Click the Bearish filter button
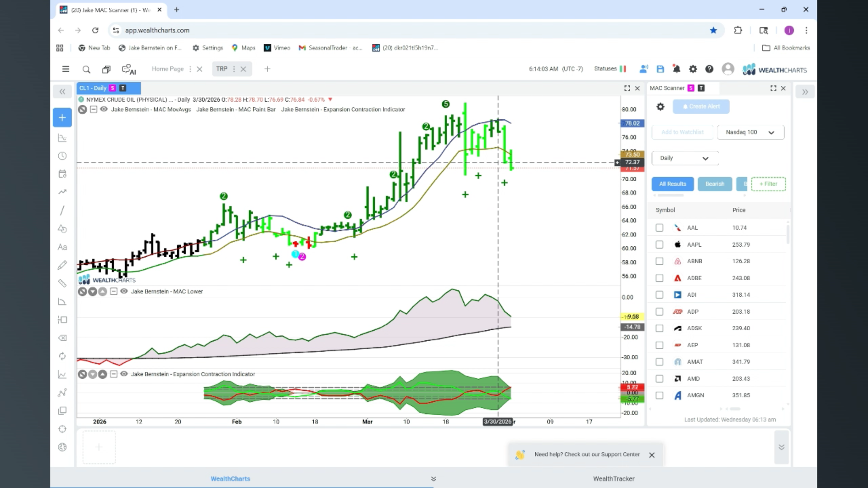868x488 pixels. pos(714,184)
